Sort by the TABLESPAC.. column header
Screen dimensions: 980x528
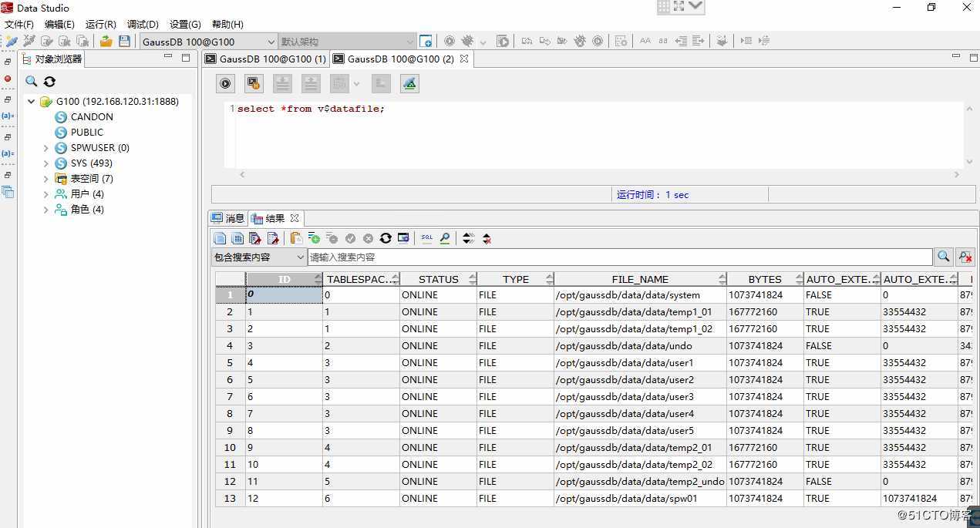click(361, 279)
